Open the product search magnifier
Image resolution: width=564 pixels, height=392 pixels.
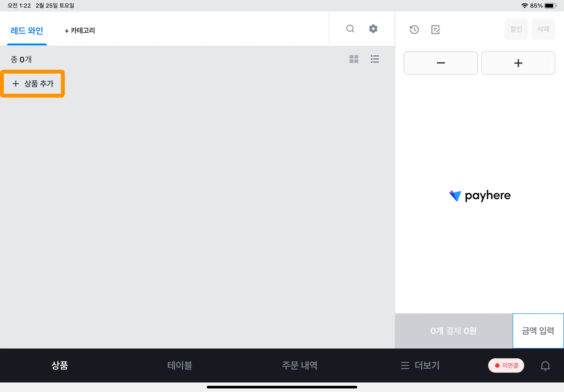tap(350, 29)
